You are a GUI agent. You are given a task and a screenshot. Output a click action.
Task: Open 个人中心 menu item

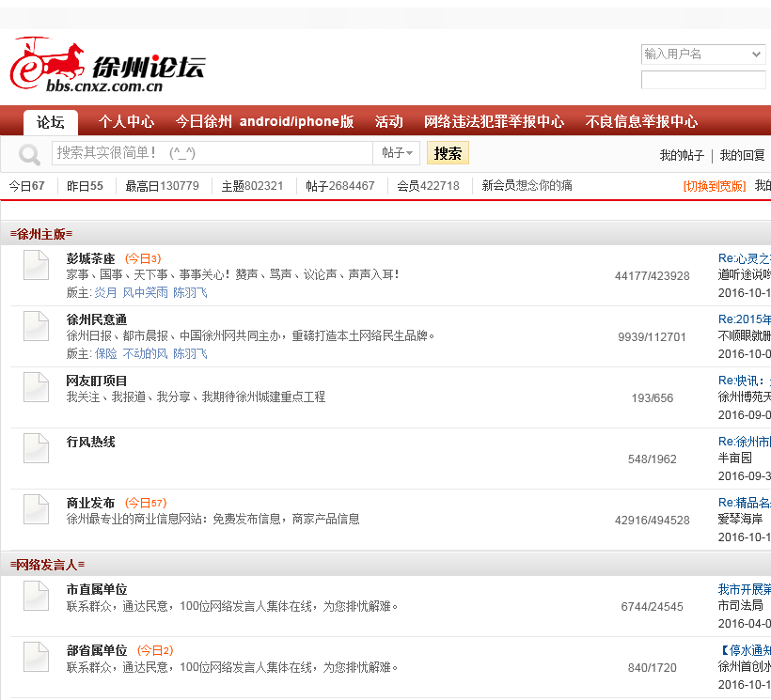pos(126,121)
